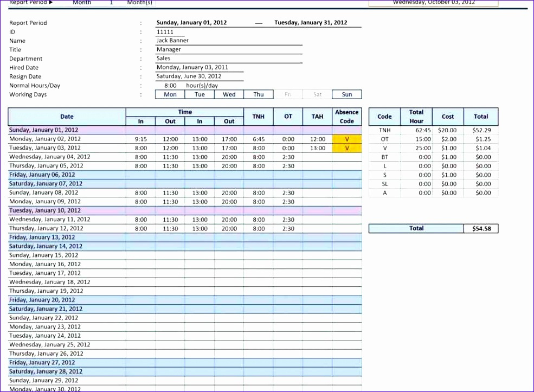The image size is (534, 392).
Task: Select total hour 15:00 for OT
Action: coord(416,139)
